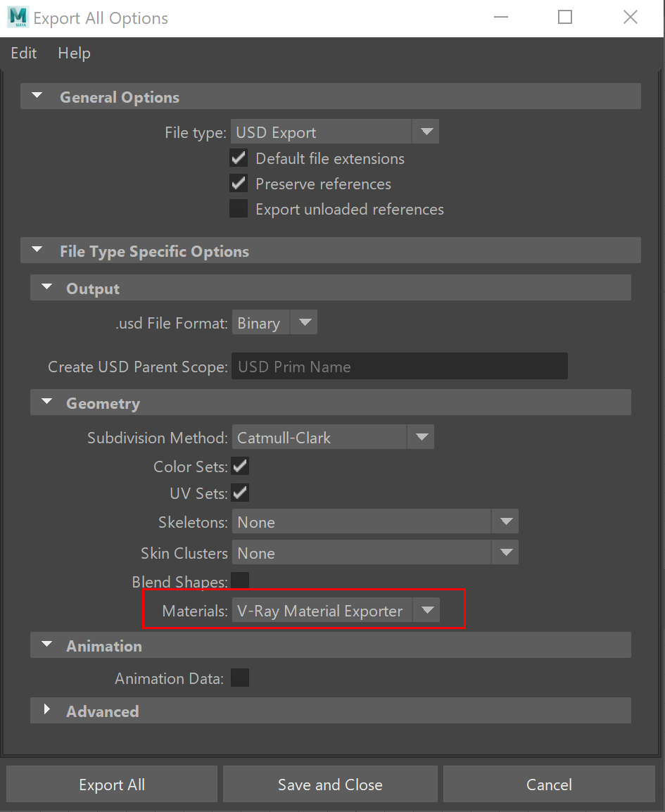The width and height of the screenshot is (665, 812).
Task: Open the Help menu
Action: [x=74, y=53]
